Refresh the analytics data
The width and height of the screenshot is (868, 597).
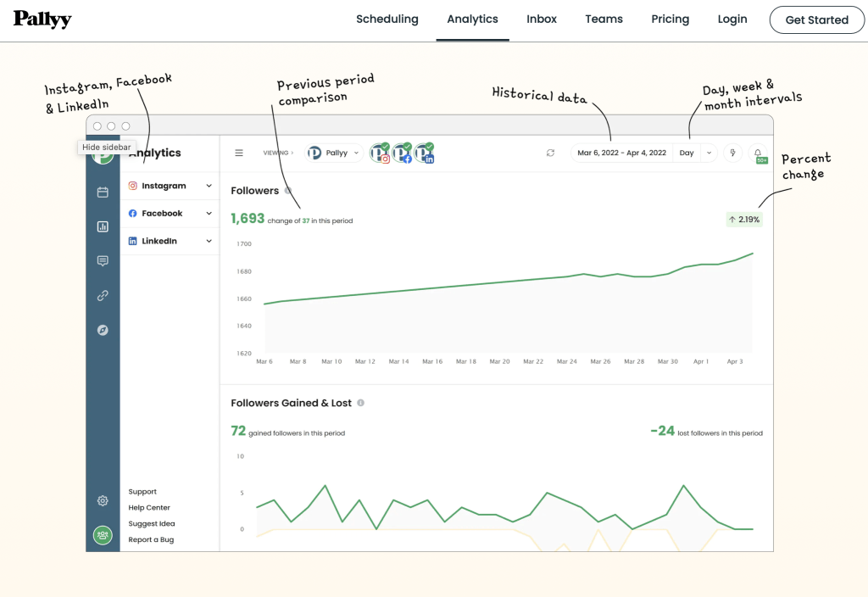(x=550, y=153)
